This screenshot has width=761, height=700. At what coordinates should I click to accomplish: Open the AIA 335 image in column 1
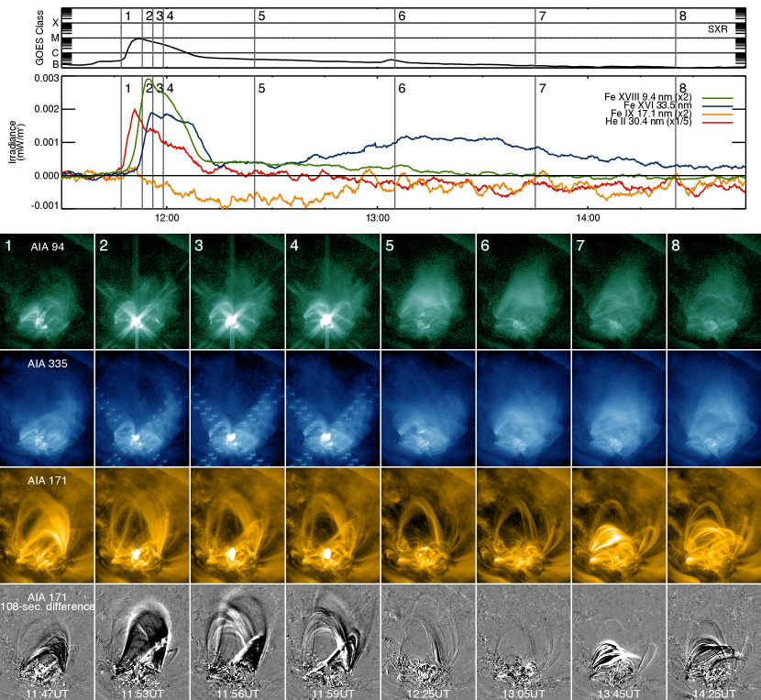[48, 409]
